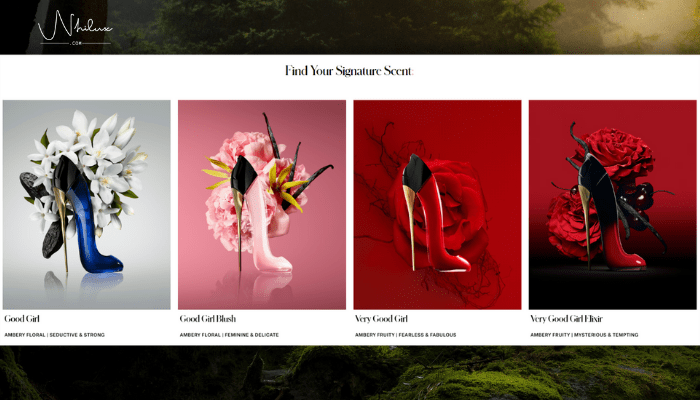Click the bright red stiletto bottle on the rose
Viewport: 700px width, 400px height.
click(x=435, y=214)
